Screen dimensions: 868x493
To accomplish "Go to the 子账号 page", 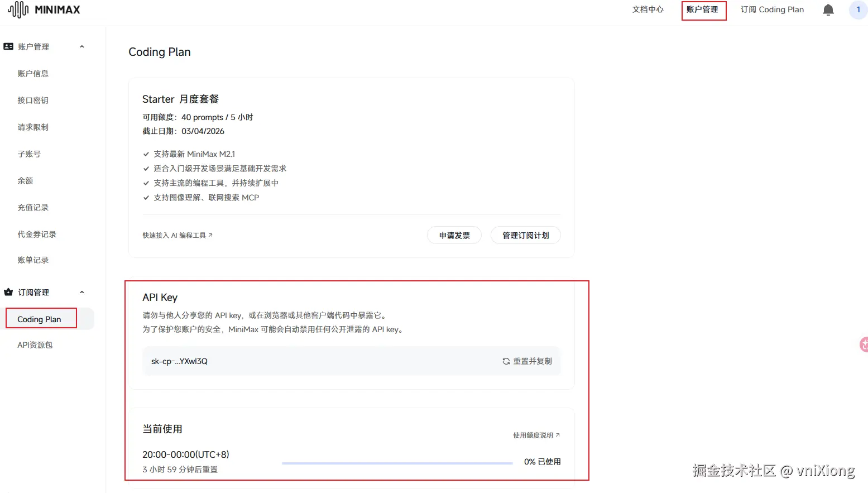I will 29,154.
